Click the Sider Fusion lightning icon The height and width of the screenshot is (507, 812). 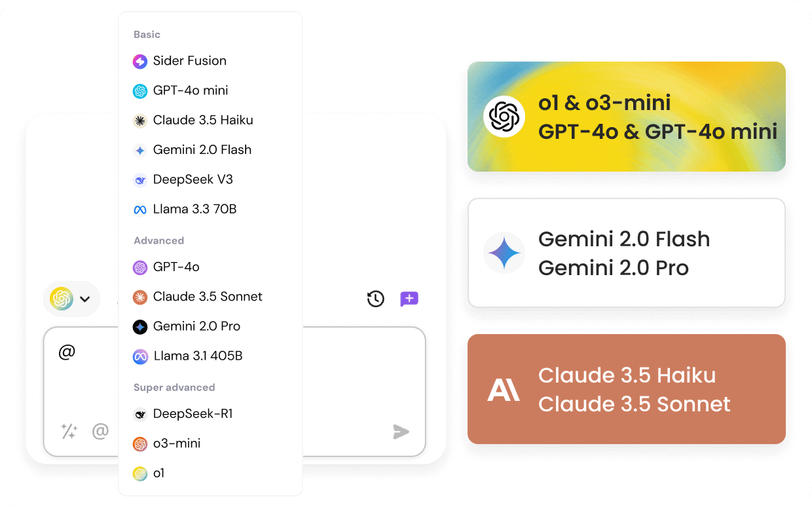[x=140, y=62]
